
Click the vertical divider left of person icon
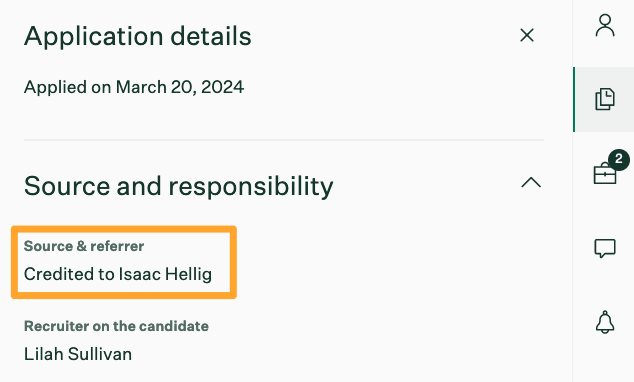click(572, 34)
